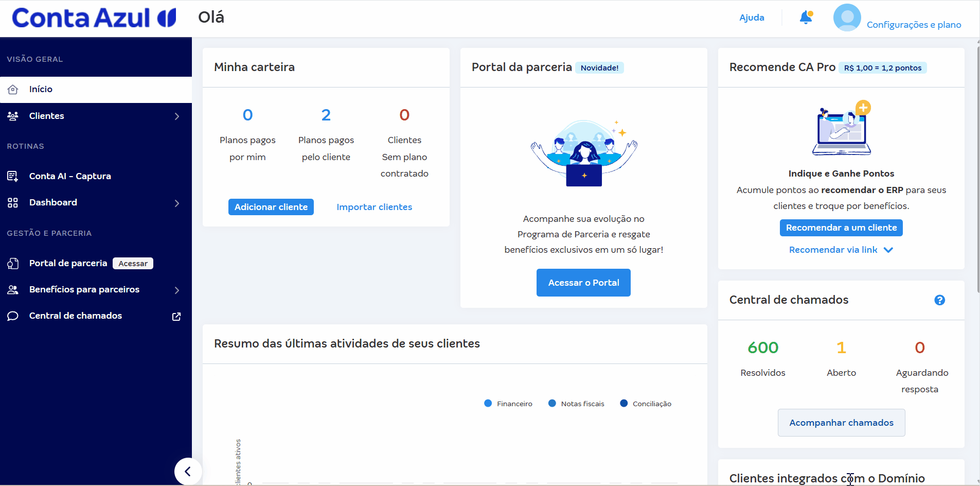Click the external link icon beside Central de chamados

coord(176,317)
